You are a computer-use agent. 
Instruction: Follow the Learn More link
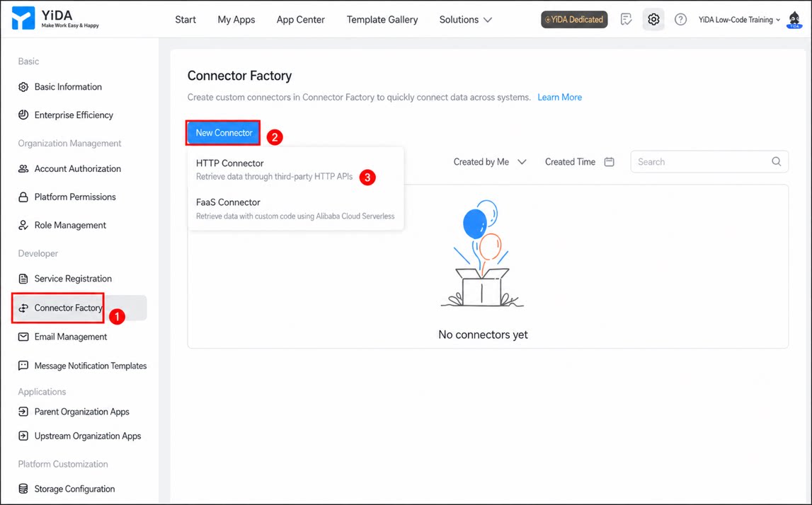[x=559, y=98]
